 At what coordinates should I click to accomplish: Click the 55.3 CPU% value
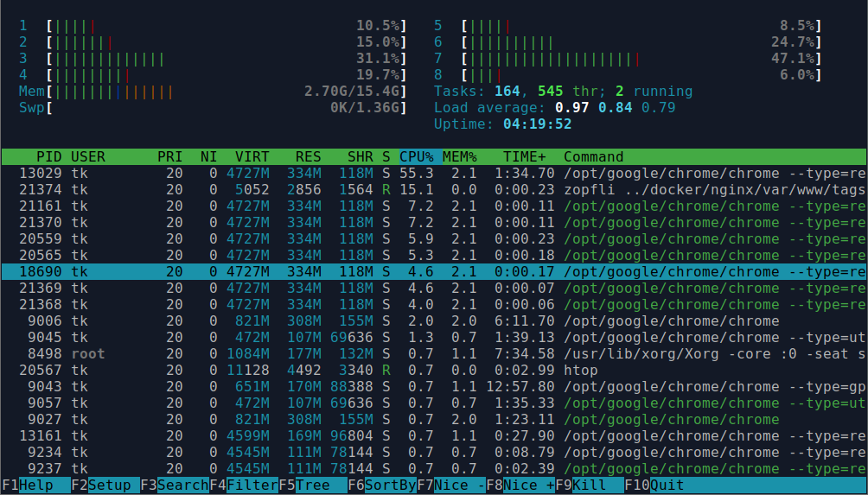417,174
